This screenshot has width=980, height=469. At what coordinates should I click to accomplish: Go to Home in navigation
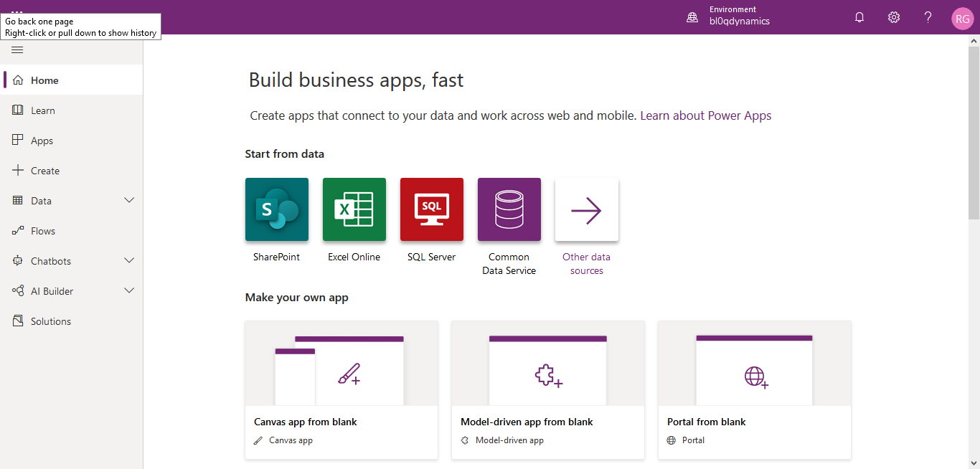tap(72, 80)
